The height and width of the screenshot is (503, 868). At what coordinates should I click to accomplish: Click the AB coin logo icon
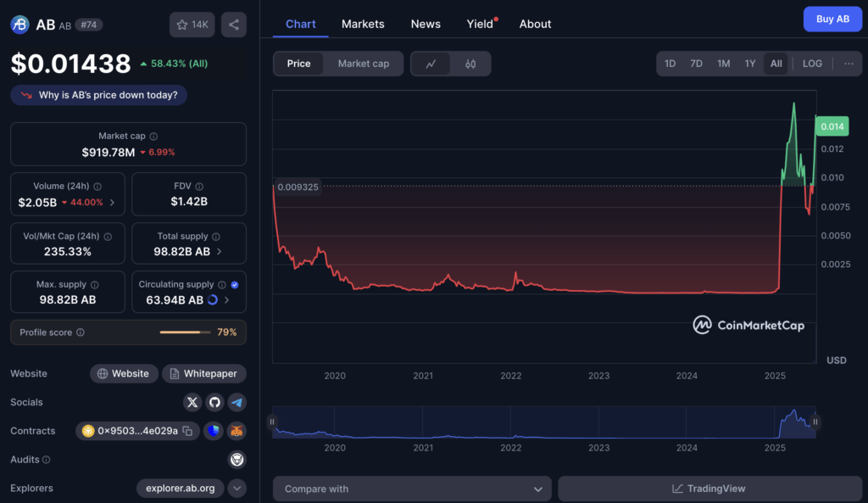20,25
